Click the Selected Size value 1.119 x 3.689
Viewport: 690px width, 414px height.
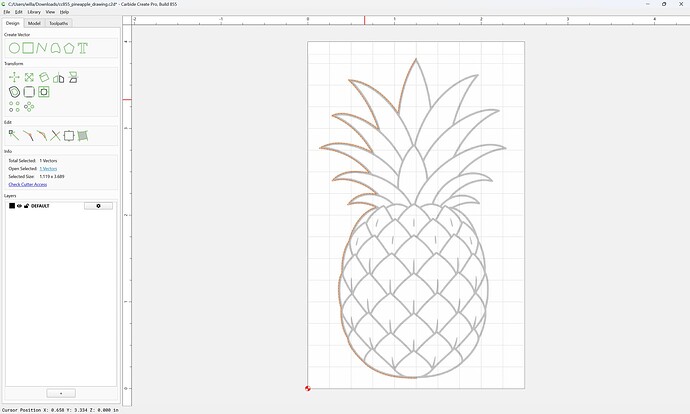pyautogui.click(x=52, y=176)
